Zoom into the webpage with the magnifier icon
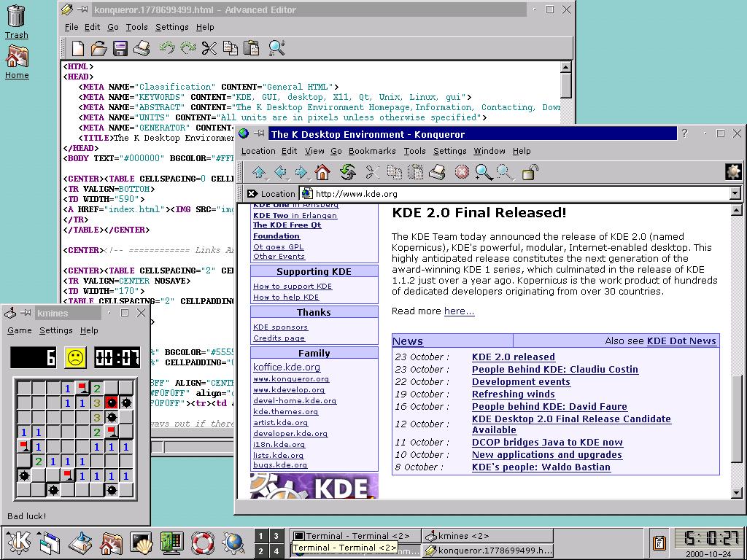747x560 pixels. tap(482, 172)
